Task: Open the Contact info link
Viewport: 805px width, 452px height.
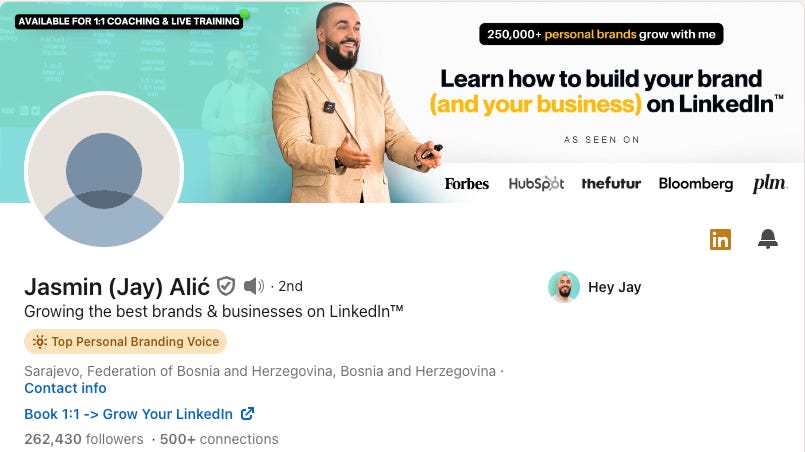Action: [65, 388]
